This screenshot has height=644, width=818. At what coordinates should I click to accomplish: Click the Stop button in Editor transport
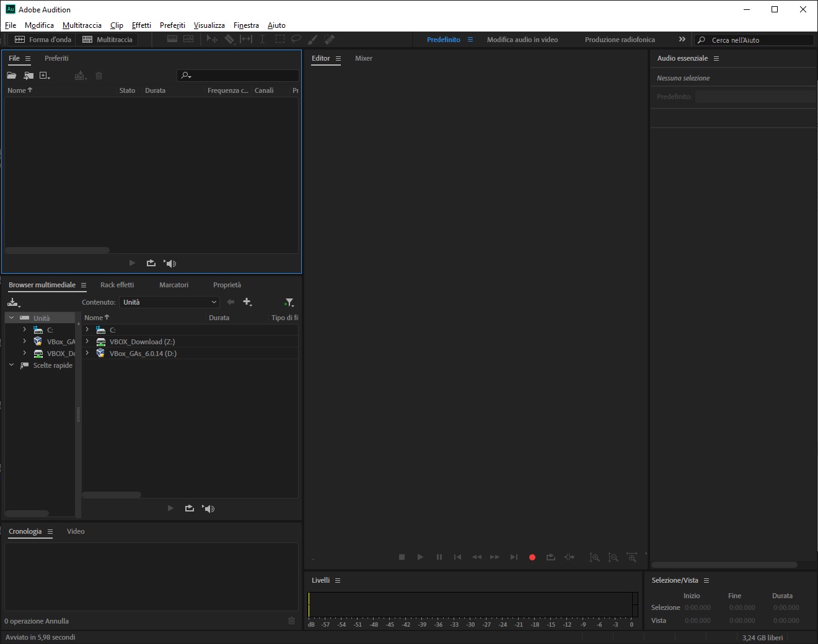point(402,557)
